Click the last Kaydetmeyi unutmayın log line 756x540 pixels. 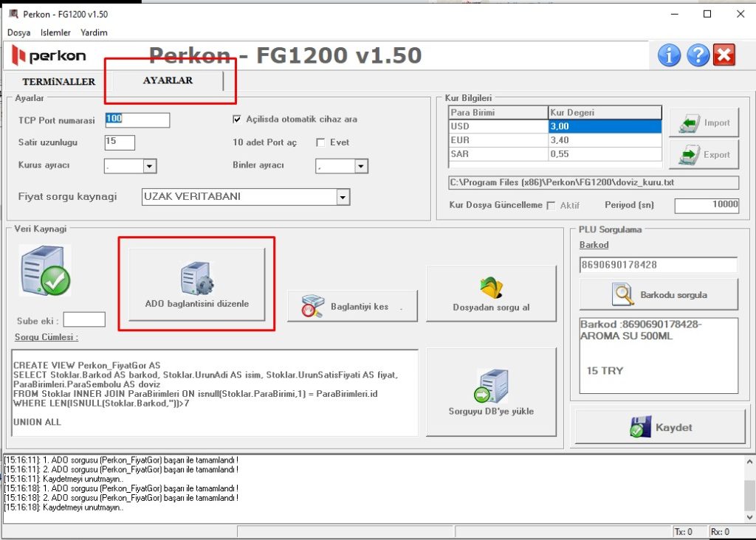click(63, 508)
